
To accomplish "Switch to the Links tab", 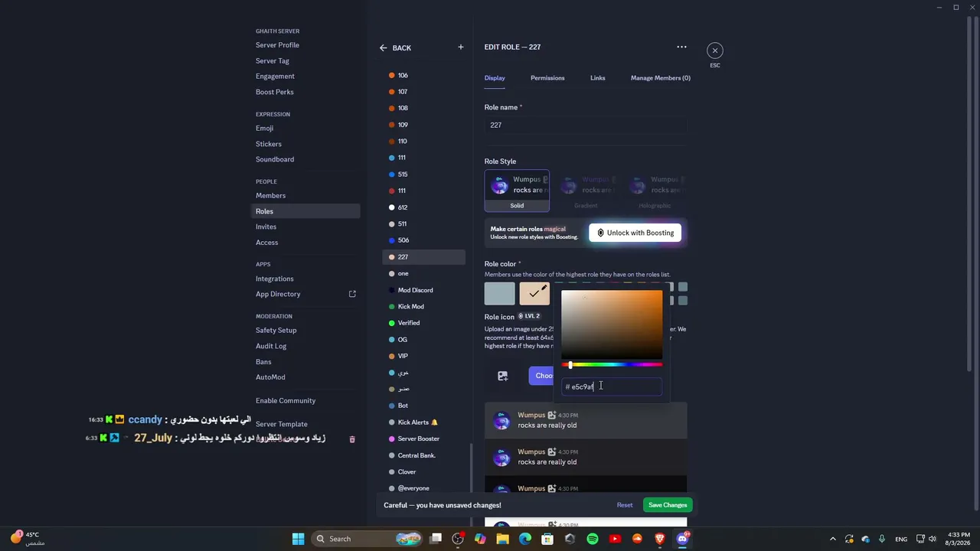I will (x=598, y=78).
